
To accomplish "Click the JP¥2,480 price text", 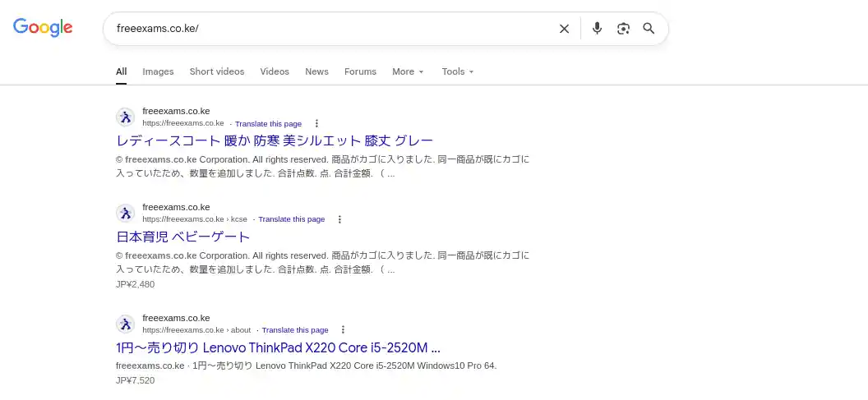I will coord(136,284).
